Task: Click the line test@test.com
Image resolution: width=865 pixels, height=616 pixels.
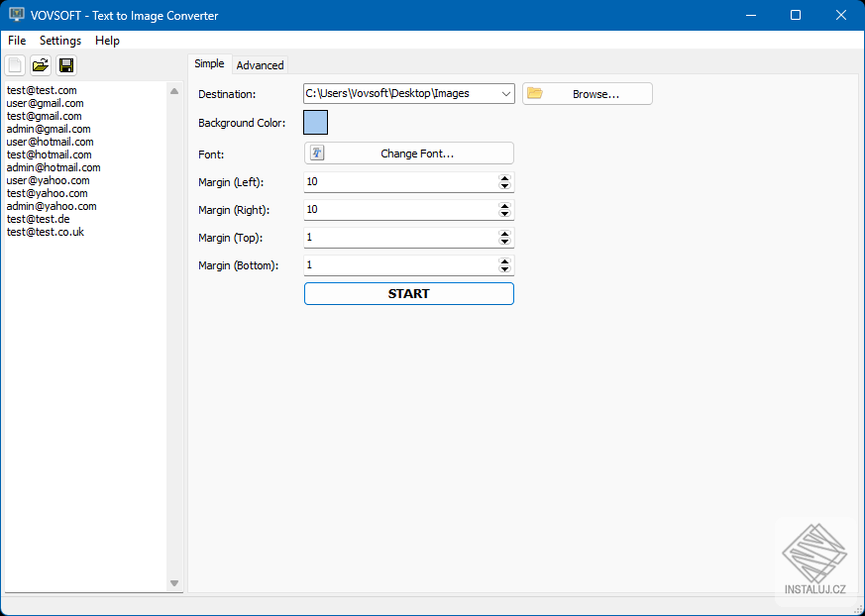Action: point(42,90)
